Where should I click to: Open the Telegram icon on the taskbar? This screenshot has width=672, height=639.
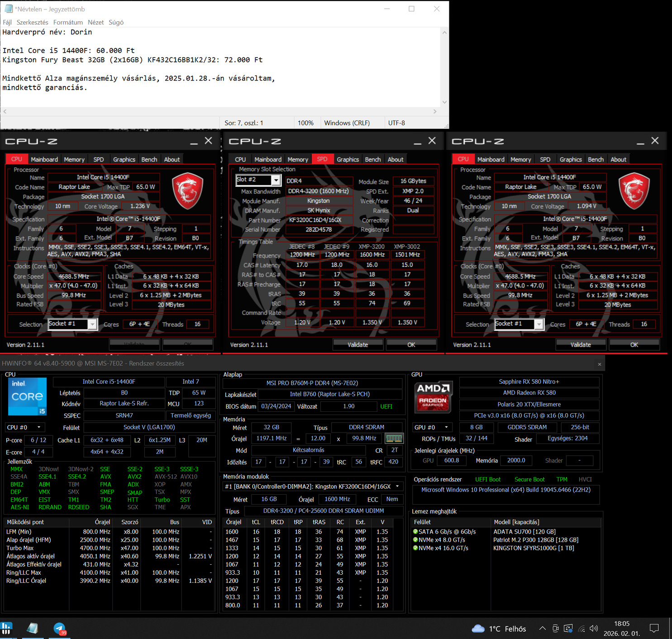(x=59, y=629)
